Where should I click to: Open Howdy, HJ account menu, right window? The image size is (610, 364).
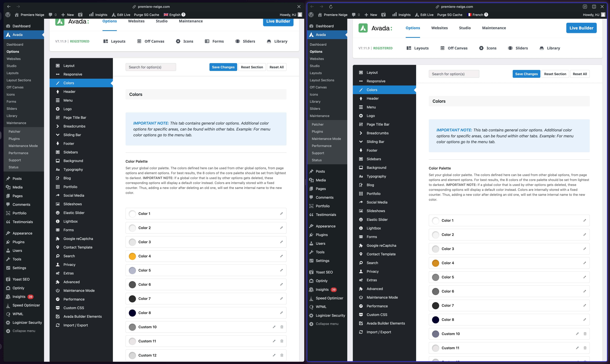pos(593,15)
